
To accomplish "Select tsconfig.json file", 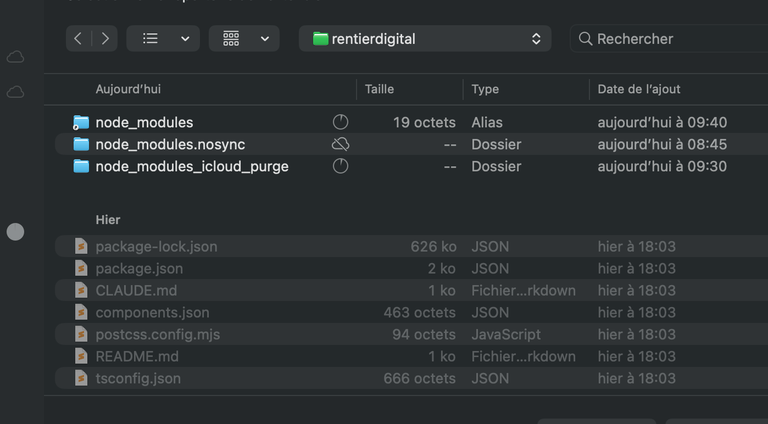I will coord(411,378).
